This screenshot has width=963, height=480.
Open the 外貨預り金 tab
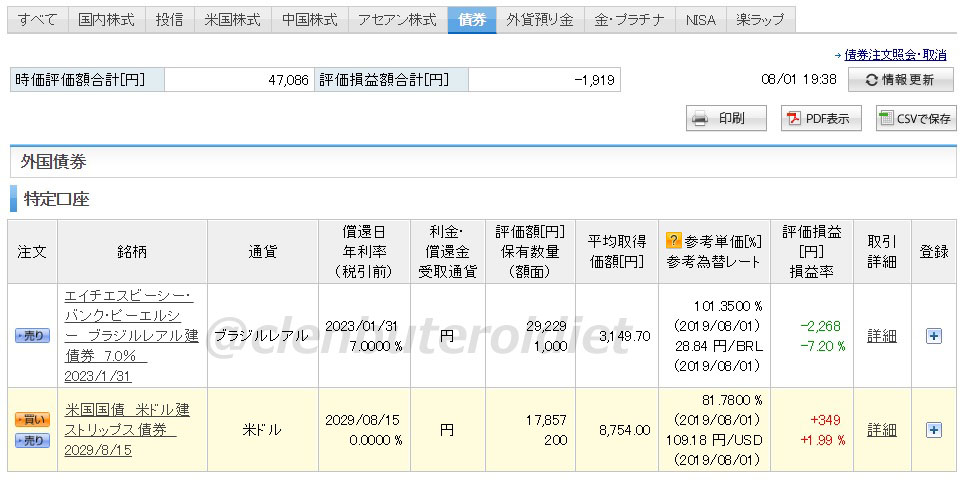click(540, 20)
